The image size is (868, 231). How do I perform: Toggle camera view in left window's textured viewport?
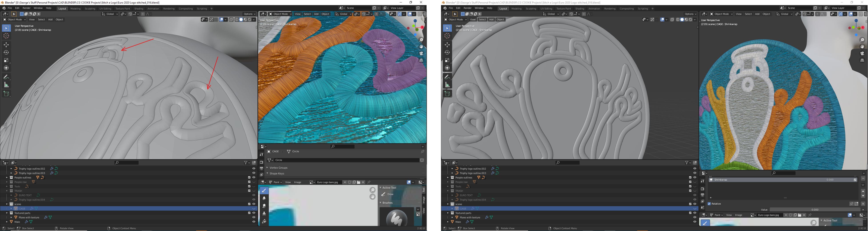tap(421, 53)
